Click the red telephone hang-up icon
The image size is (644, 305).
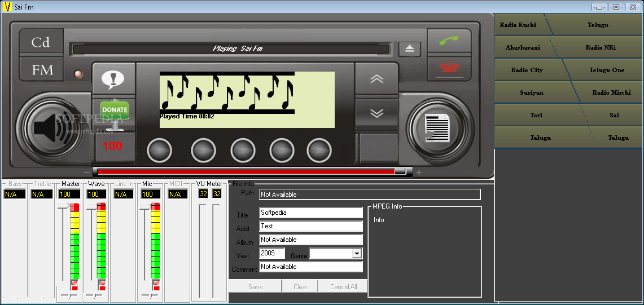click(x=449, y=69)
